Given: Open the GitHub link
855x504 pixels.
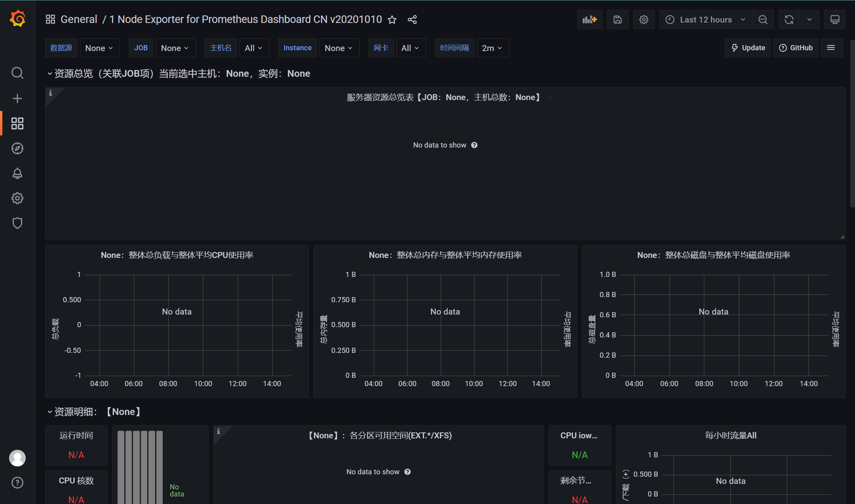Looking at the screenshot, I should tap(796, 48).
